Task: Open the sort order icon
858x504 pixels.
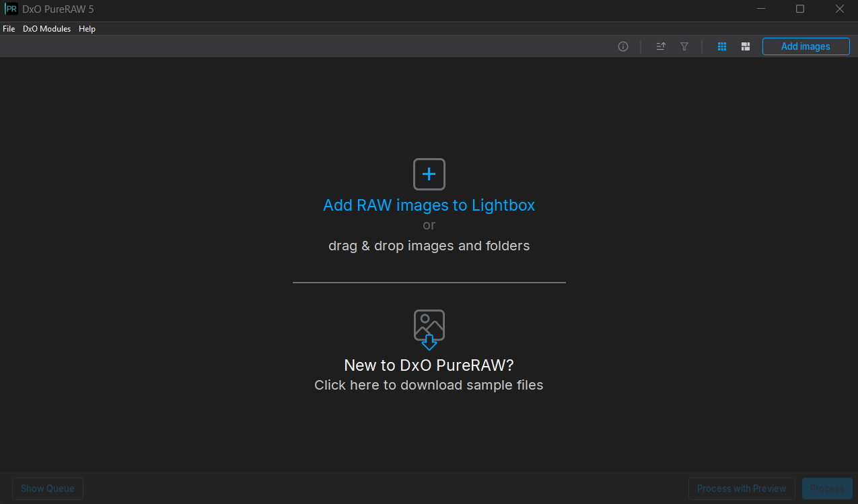Action: point(661,46)
